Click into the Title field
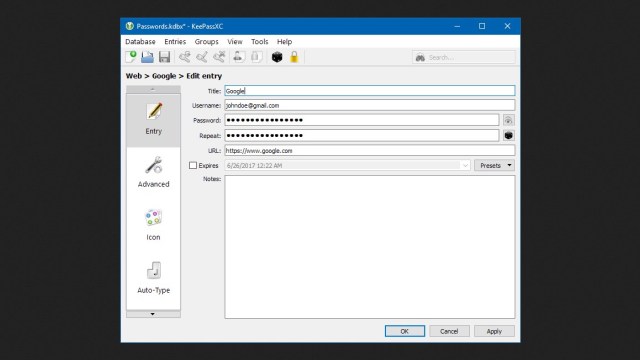 (x=370, y=91)
